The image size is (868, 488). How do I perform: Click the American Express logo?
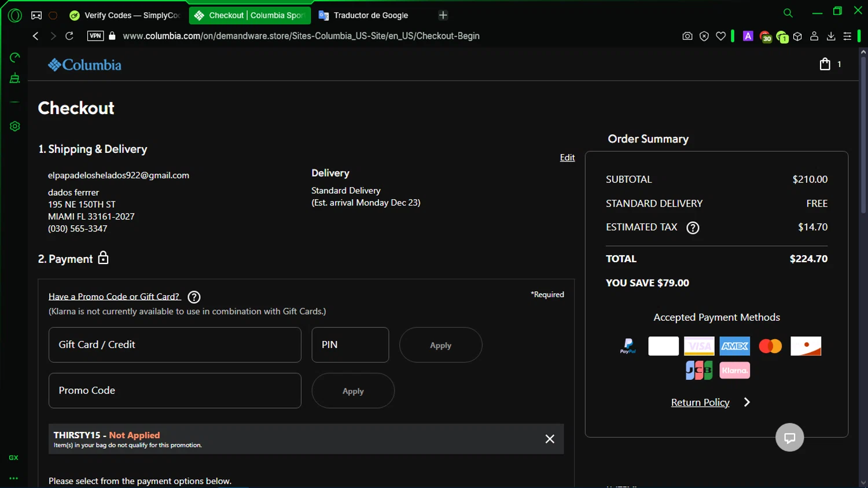click(735, 346)
